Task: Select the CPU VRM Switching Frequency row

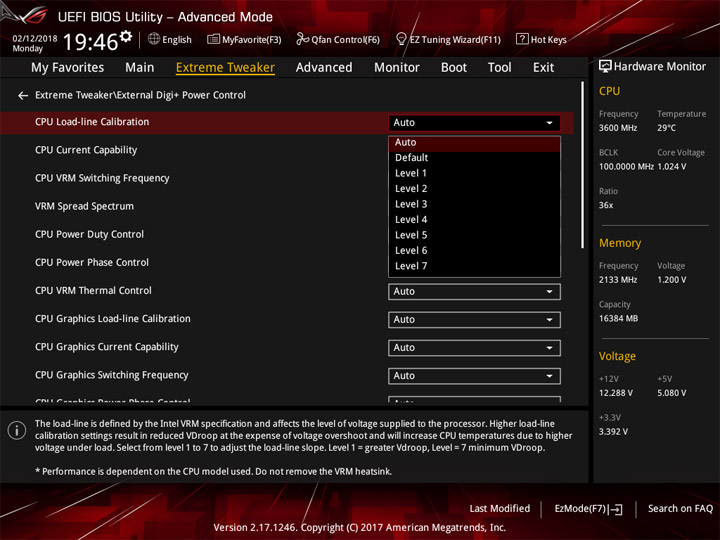Action: 102,178
